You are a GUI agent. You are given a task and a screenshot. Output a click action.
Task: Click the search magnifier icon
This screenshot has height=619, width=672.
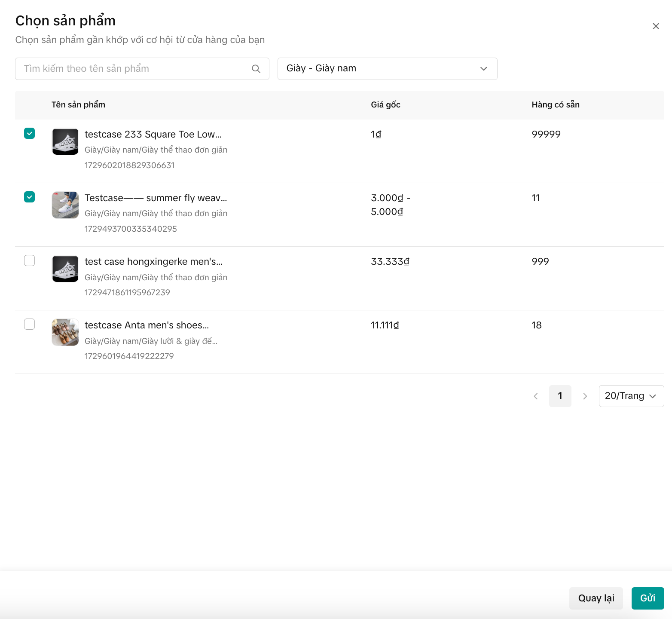(256, 69)
